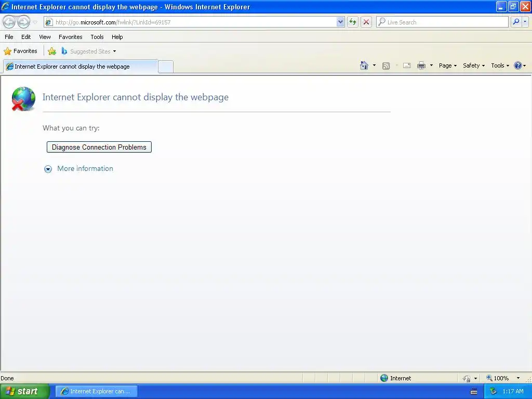This screenshot has height=399, width=532.
Task: Open the Page command bar menu
Action: 448,65
